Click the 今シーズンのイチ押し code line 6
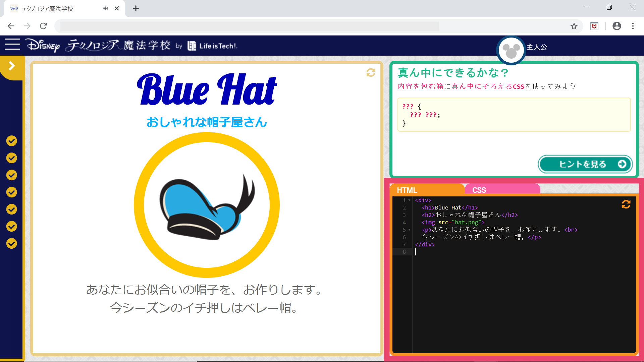The height and width of the screenshot is (362, 644). [481, 237]
